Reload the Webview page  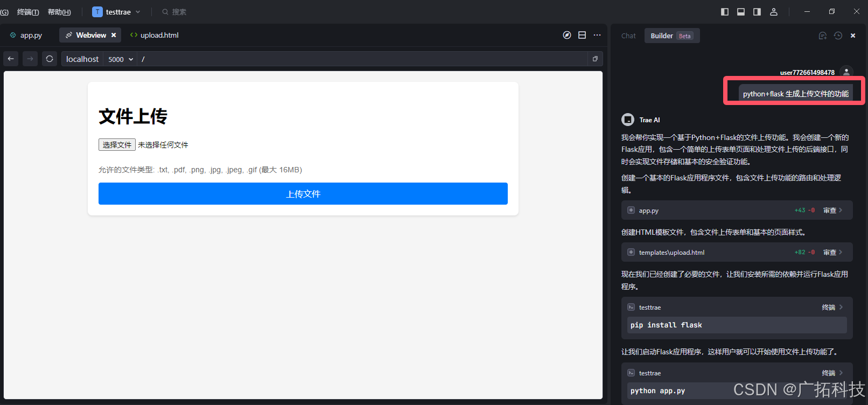coord(50,59)
